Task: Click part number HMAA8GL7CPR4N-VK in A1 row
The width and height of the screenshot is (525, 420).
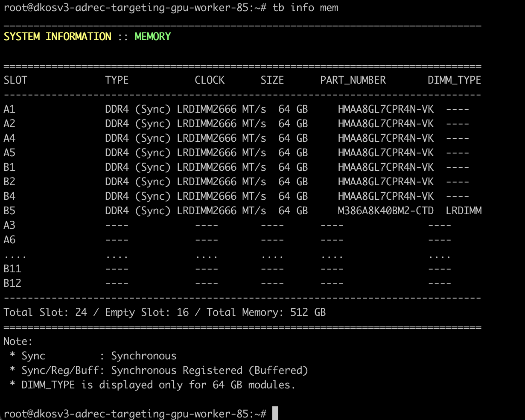Action: coord(386,109)
